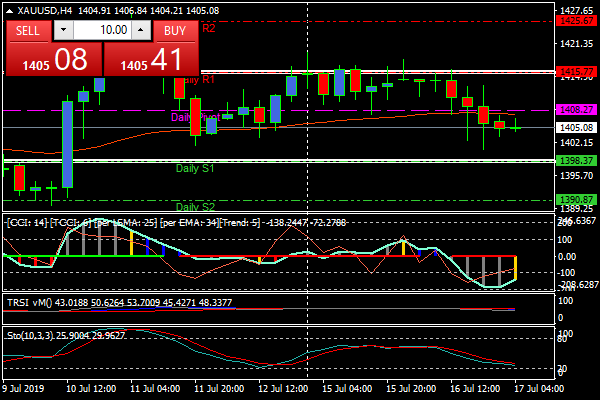Select the green 1390.87 price label
The width and height of the screenshot is (600, 400).
point(576,200)
